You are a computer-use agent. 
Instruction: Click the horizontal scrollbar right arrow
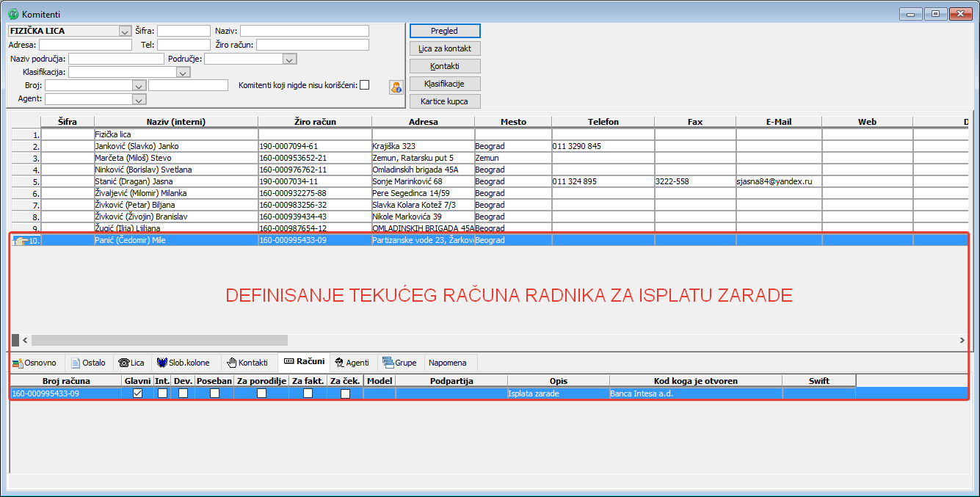pos(962,341)
